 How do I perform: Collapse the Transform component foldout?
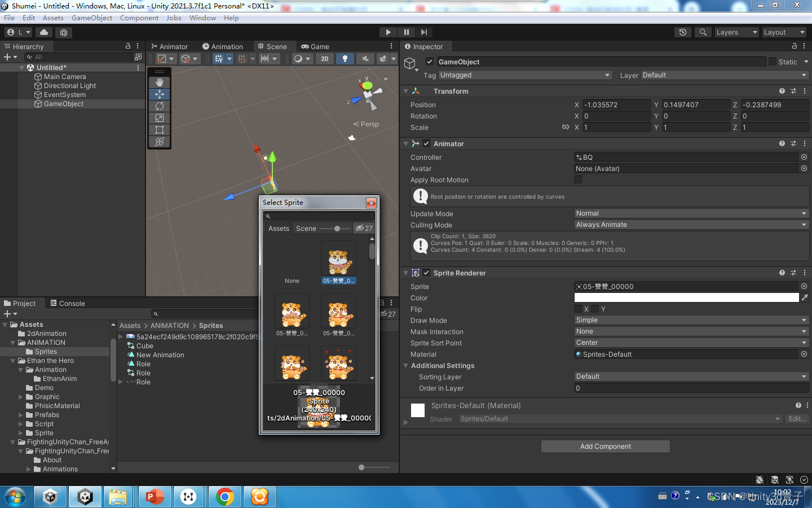click(x=405, y=91)
